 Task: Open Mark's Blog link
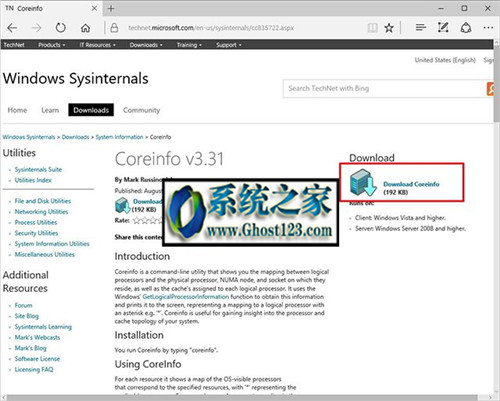click(x=30, y=348)
